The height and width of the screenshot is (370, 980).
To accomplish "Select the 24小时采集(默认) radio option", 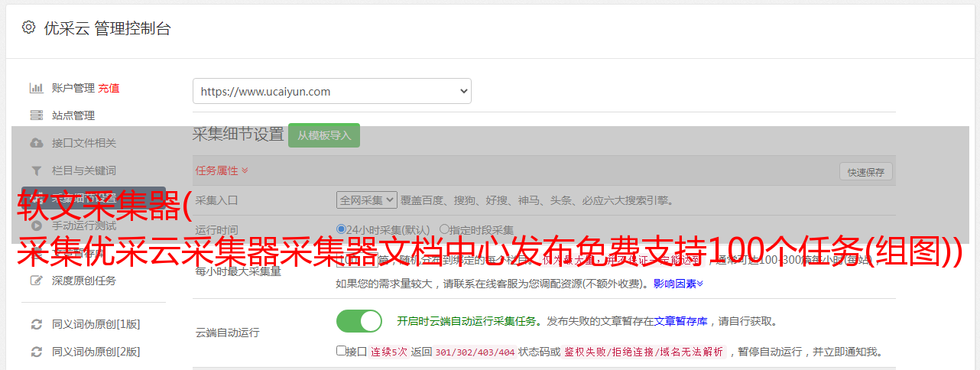I will [x=342, y=229].
